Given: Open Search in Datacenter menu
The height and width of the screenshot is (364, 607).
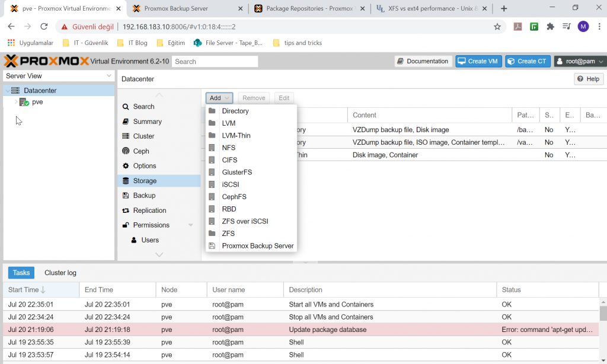Looking at the screenshot, I should tap(159, 107).
